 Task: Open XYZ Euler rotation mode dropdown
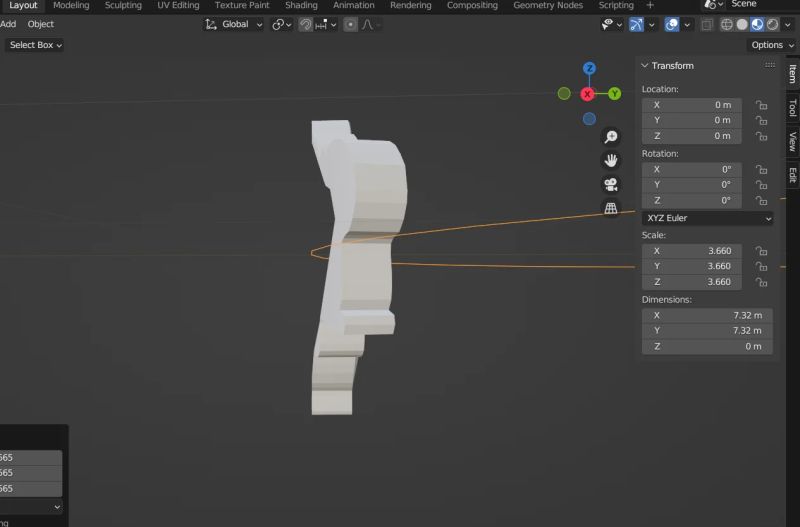[x=707, y=218]
